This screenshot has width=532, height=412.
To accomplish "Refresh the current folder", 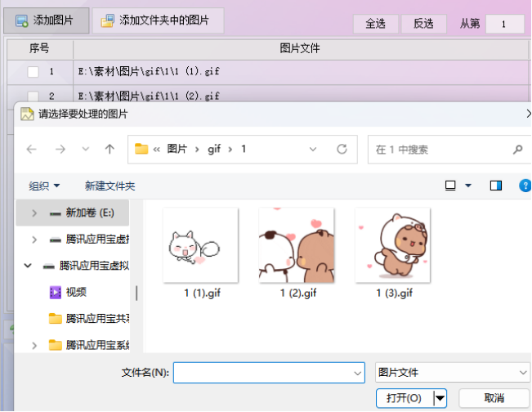I will [x=342, y=149].
